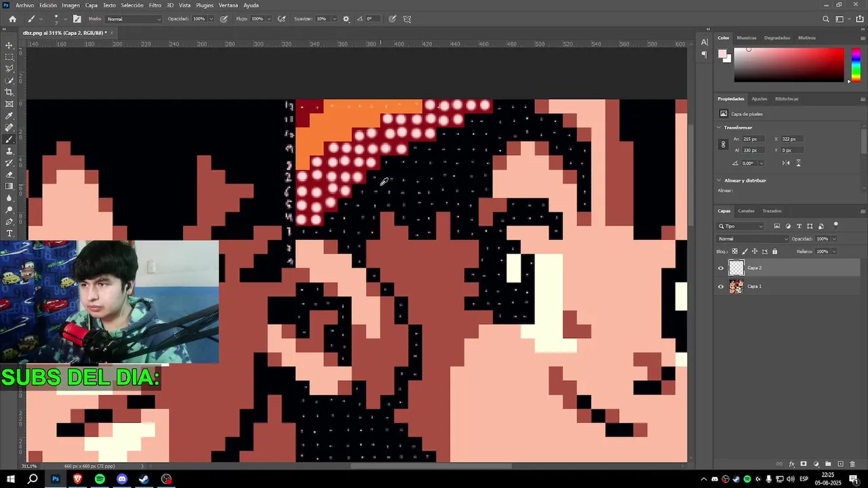Toggle width-height link in Transformar
Image resolution: width=868 pixels, height=488 pixels.
click(724, 144)
